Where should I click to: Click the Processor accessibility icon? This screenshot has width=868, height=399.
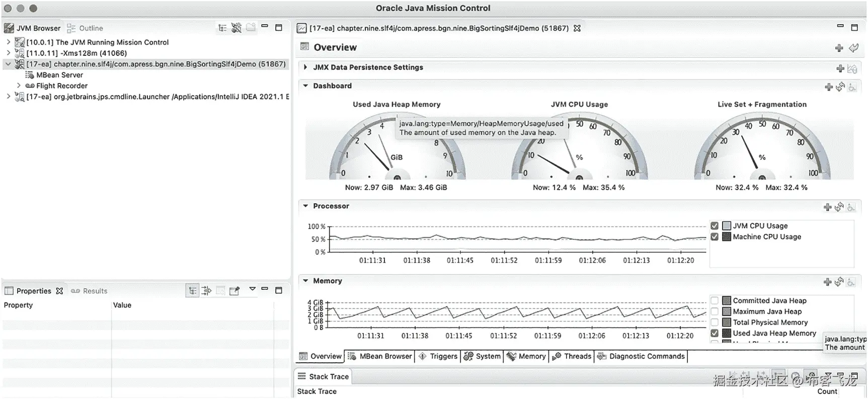pyautogui.click(x=851, y=207)
